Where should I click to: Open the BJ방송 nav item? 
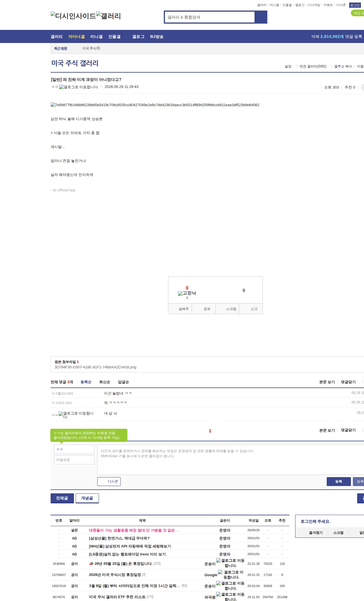tap(157, 37)
